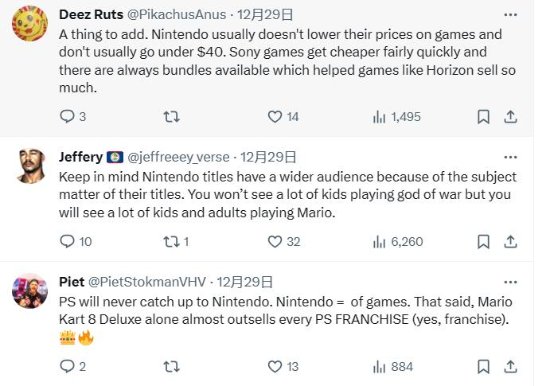Bookmark Piet's tweet
The width and height of the screenshot is (550, 386).
pos(483,367)
